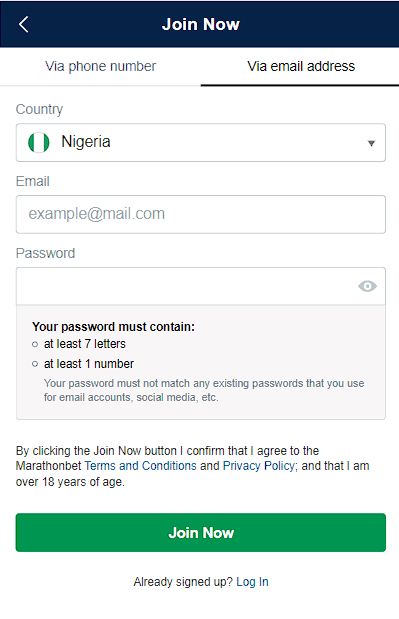Viewport: 399px width, 619px height.
Task: Switch to Via phone number tab
Action: click(x=100, y=66)
